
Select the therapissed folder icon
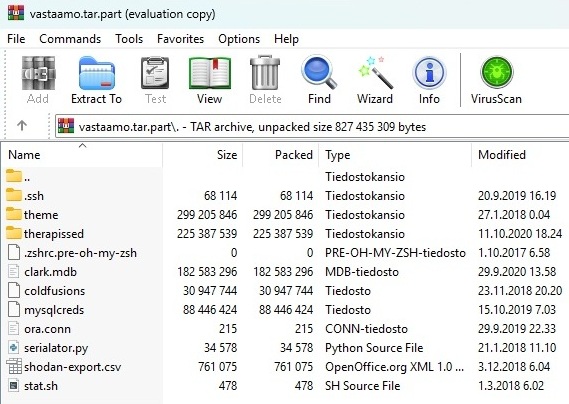(14, 233)
